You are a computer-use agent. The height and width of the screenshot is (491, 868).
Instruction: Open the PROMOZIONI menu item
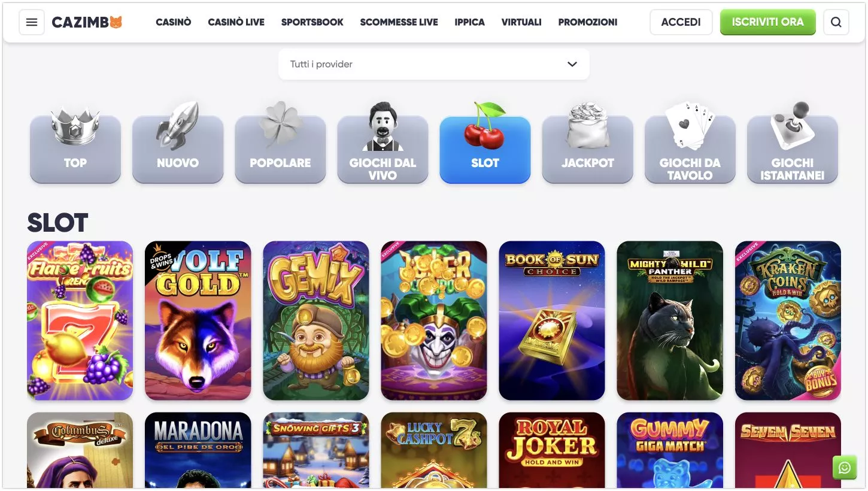pyautogui.click(x=588, y=22)
